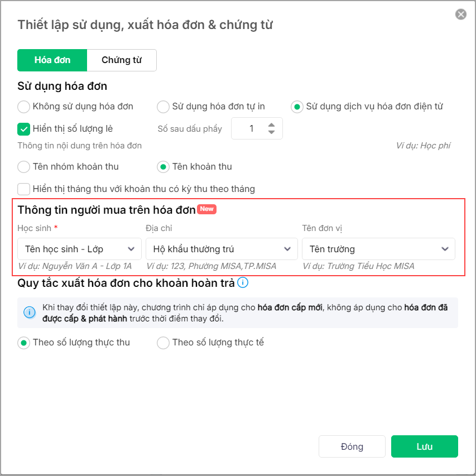
Task: Decrease decimal places with down arrow
Action: (x=271, y=132)
